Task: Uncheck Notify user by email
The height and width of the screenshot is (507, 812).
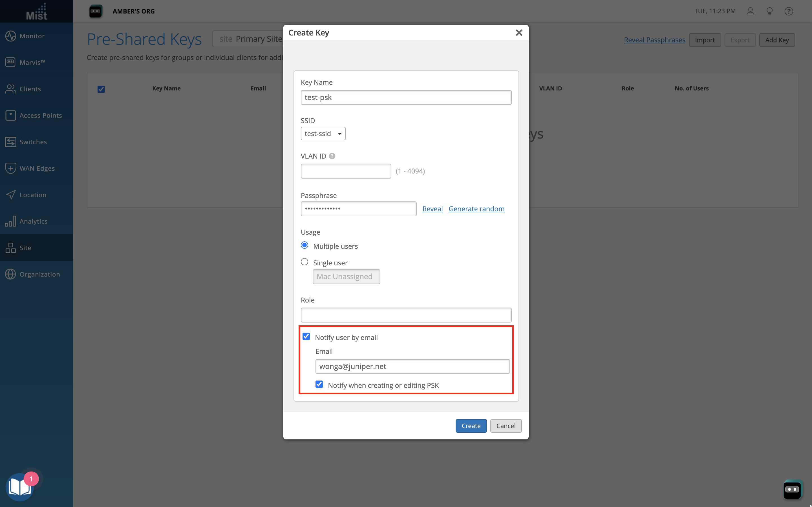Action: 306,337
